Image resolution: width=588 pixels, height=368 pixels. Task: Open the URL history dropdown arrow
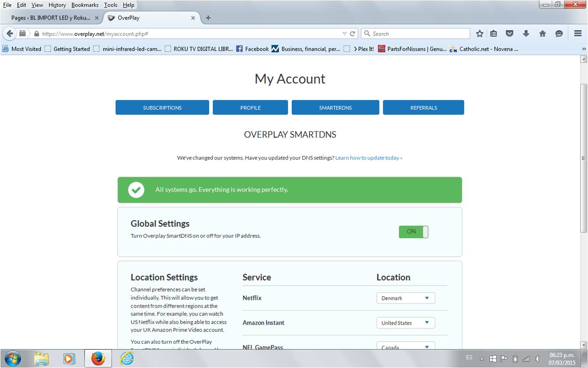coord(345,33)
